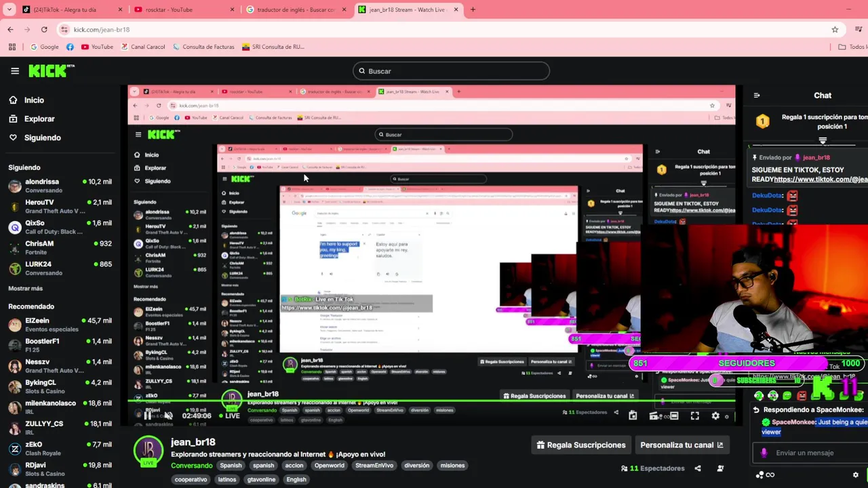Toggle fullscreen mode on the player
Screen dimensions: 868x488
(695, 415)
